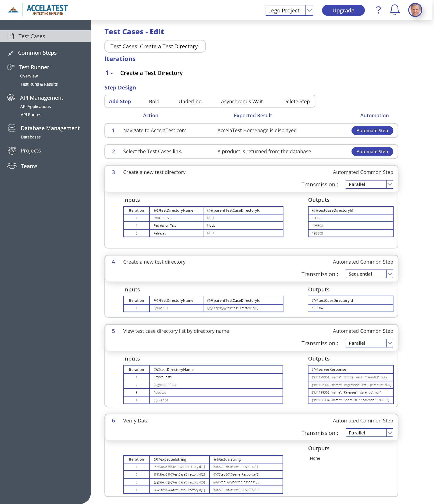Viewport: 434px width, 504px height.
Task: Click the Teams sidebar icon
Action: click(11, 166)
